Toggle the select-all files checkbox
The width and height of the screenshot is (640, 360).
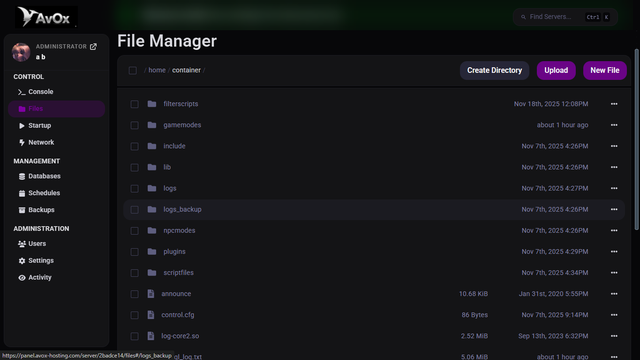click(133, 70)
